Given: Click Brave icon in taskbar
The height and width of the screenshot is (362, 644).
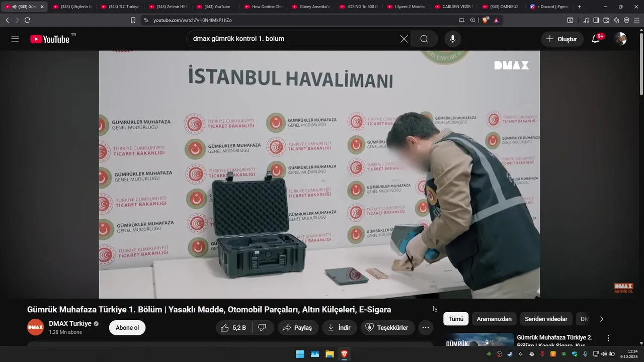Looking at the screenshot, I should [x=344, y=354].
